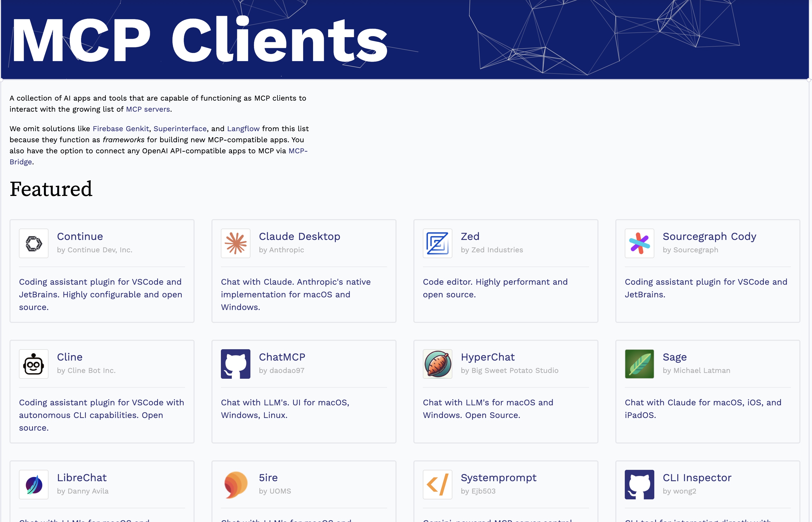Click the Systemprompt orange code bracket icon
Image resolution: width=812 pixels, height=522 pixels.
point(437,485)
